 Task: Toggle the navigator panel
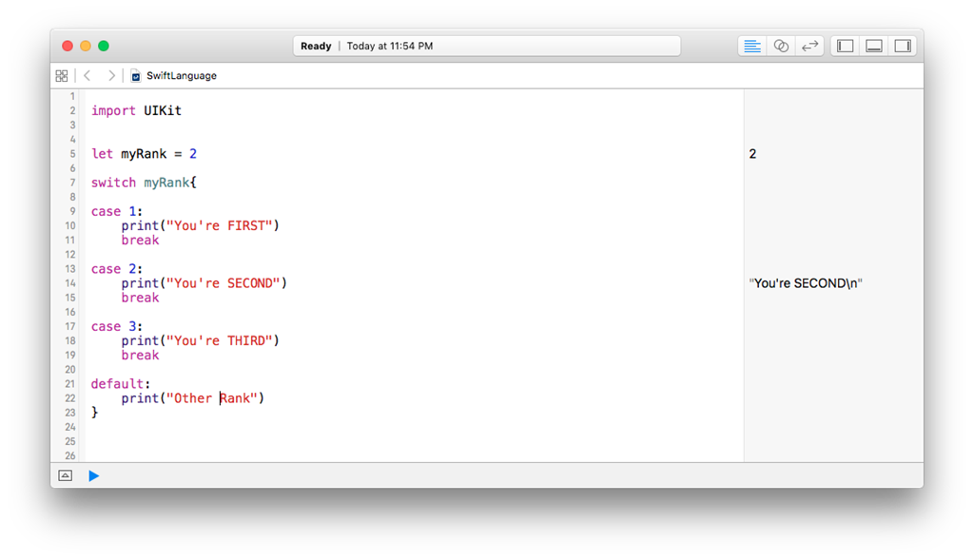(845, 46)
